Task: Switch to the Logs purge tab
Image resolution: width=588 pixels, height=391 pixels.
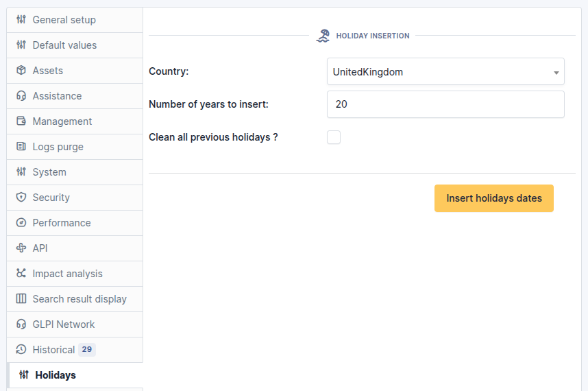Action: pos(58,147)
